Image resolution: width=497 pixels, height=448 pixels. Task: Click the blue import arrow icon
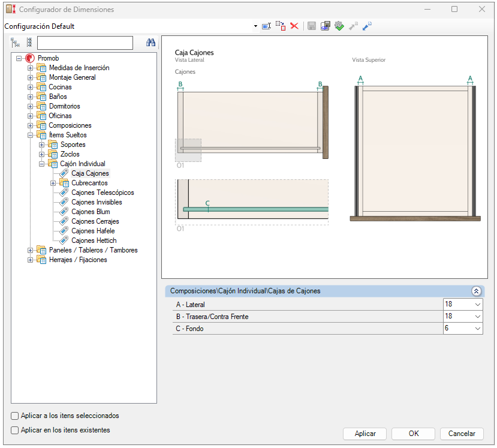(x=367, y=26)
